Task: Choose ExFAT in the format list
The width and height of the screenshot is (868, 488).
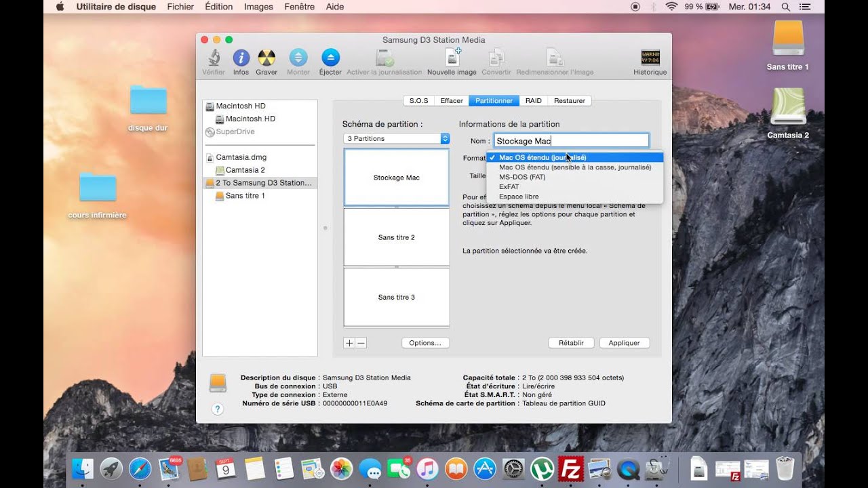Action: point(574,186)
